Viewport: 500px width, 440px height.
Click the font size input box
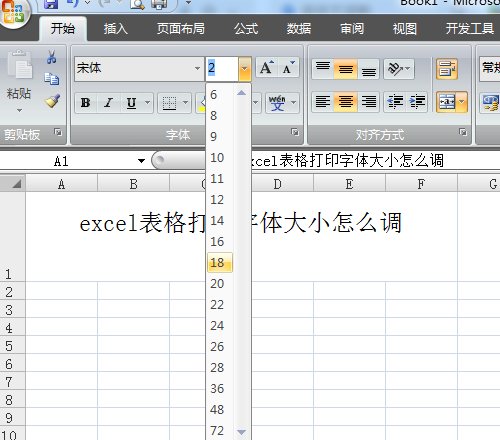222,69
